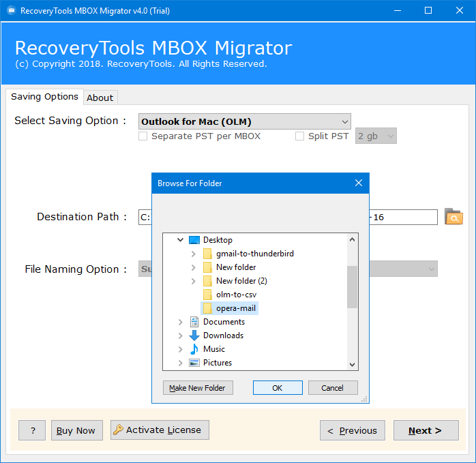The height and width of the screenshot is (463, 476).
Task: Select the Saving Options tab
Action: tap(44, 97)
